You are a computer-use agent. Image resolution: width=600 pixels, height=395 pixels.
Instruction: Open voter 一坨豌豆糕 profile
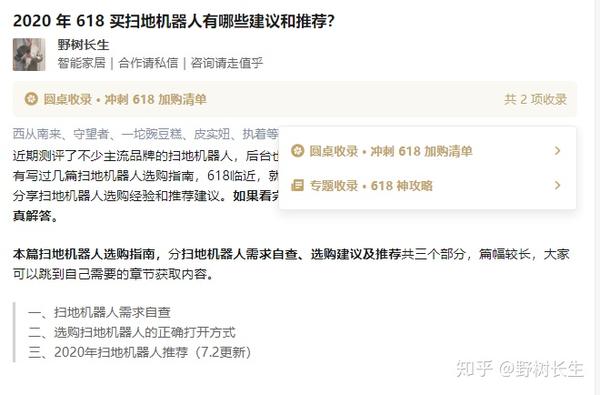tap(152, 134)
